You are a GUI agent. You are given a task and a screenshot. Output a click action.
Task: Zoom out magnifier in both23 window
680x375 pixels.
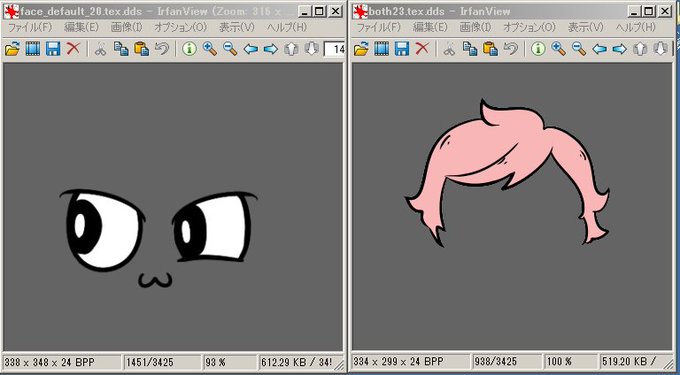(579, 49)
